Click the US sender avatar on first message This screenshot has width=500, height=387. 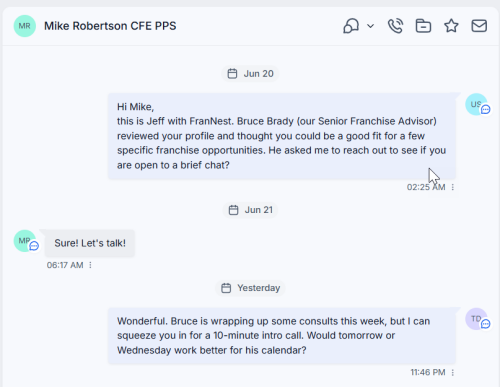pyautogui.click(x=477, y=105)
